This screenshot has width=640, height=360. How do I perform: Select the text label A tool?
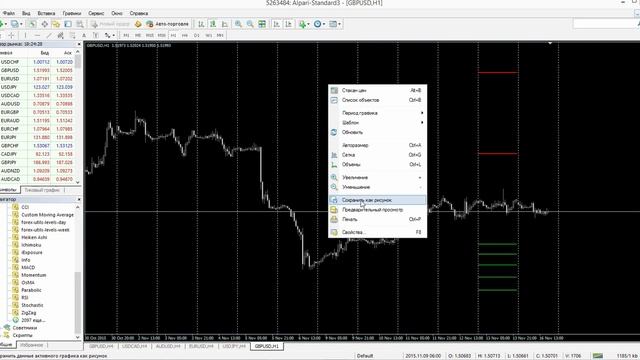pyautogui.click(x=84, y=36)
